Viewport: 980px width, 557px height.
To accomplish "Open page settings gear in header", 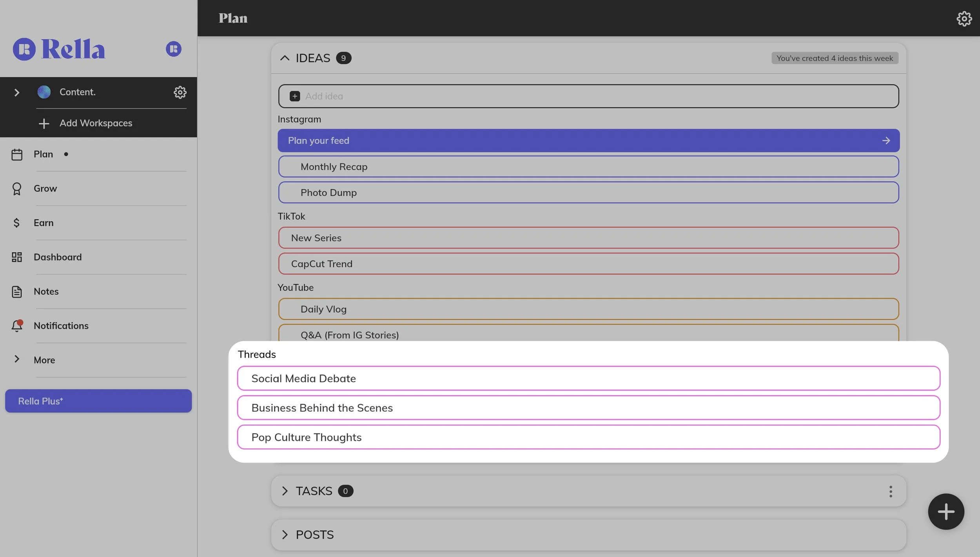I will [964, 18].
